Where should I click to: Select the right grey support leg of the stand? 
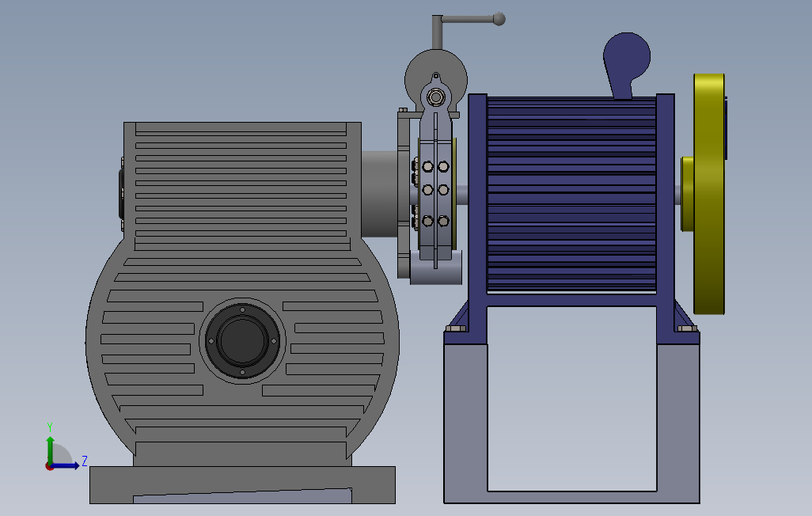[x=678, y=423]
